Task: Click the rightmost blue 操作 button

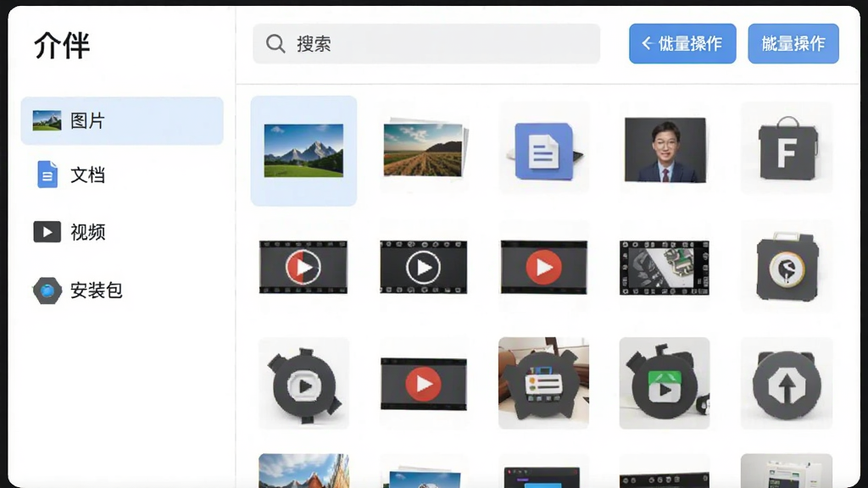Action: click(793, 44)
